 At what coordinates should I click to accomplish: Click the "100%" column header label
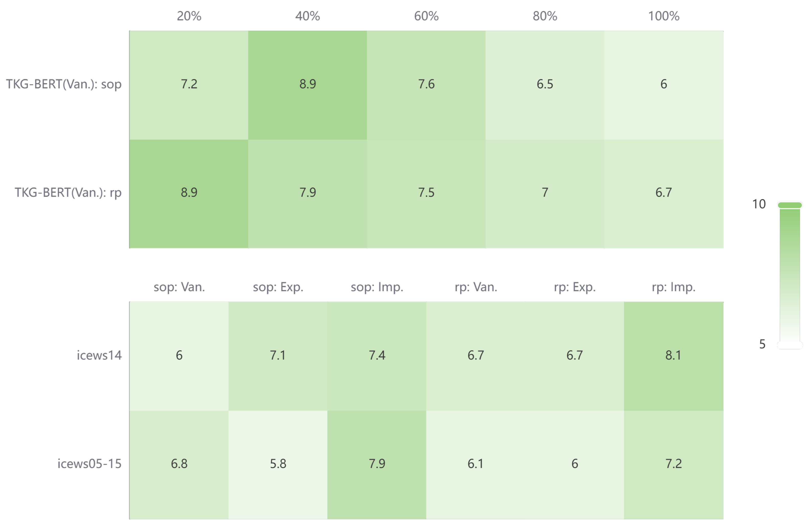click(x=664, y=16)
